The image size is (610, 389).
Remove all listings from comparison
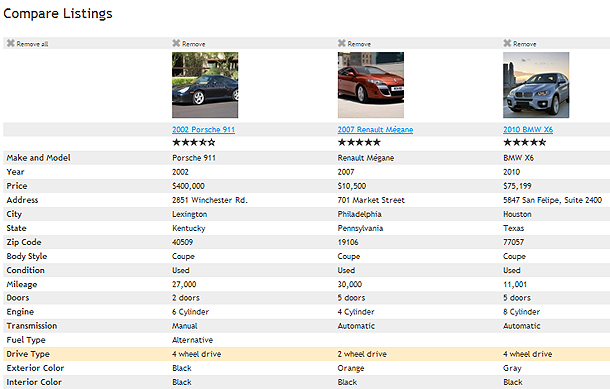click(32, 44)
